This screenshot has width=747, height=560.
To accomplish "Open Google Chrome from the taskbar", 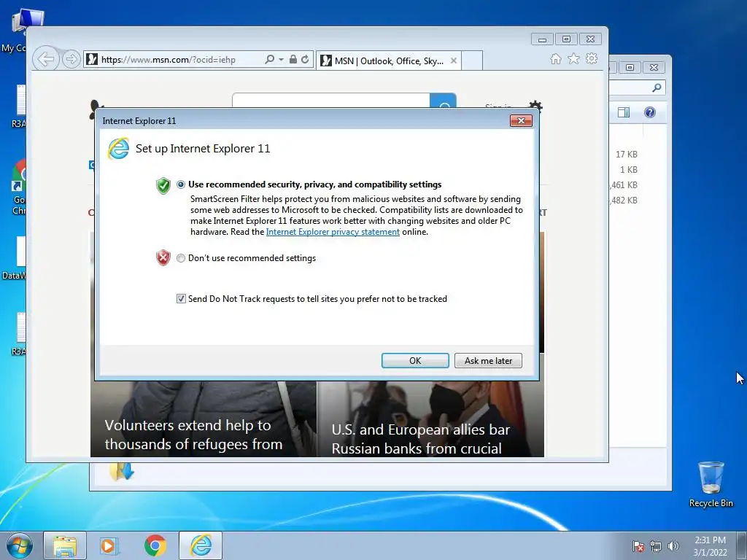I will [155, 545].
